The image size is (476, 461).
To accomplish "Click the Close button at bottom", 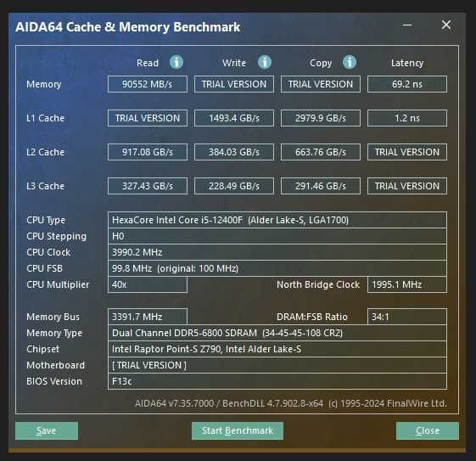I will pyautogui.click(x=428, y=430).
